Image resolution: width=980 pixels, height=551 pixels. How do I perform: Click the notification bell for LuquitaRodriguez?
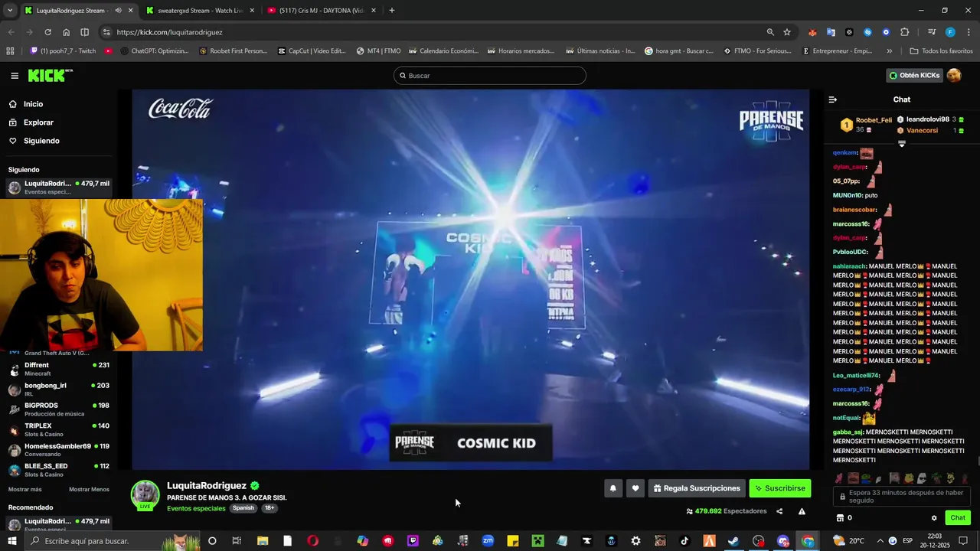[x=612, y=488]
